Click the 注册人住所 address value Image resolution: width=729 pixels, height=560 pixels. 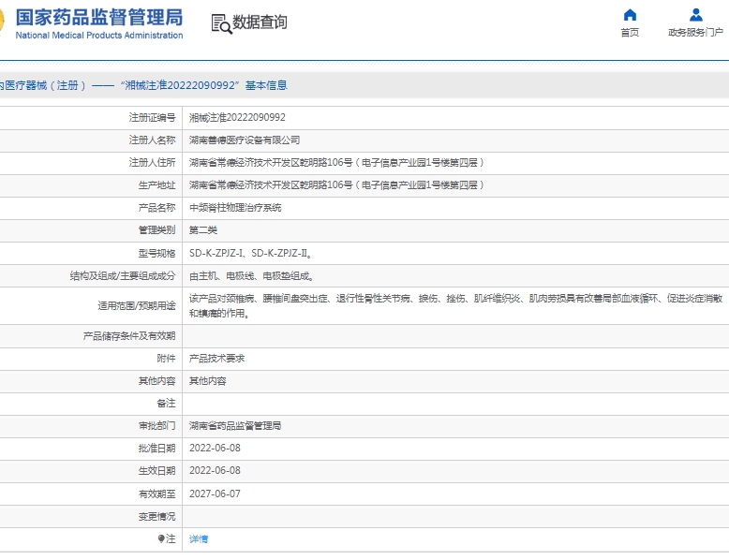pyautogui.click(x=336, y=162)
